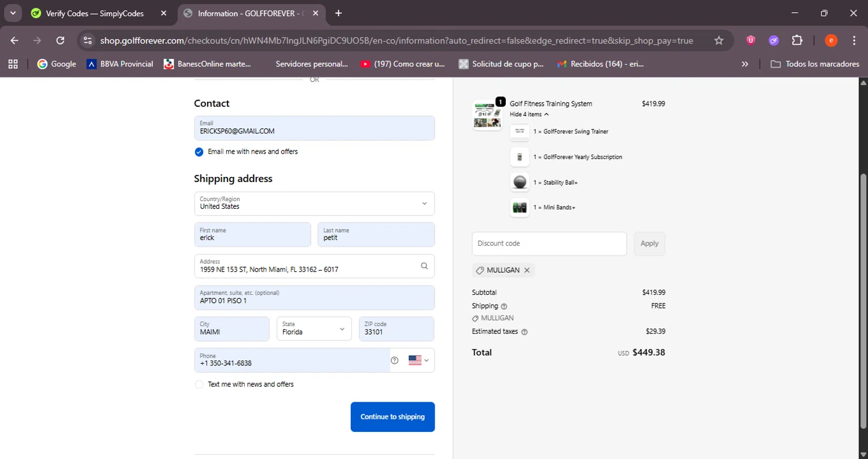Show more bookmarks with the double chevron
This screenshot has width=868, height=459.
point(745,64)
